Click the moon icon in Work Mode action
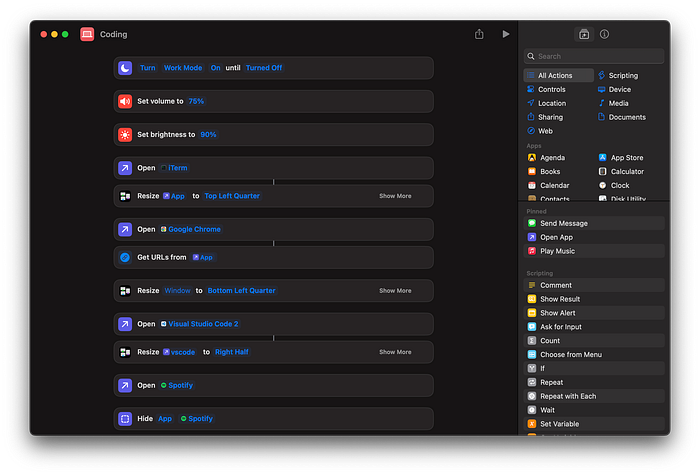This screenshot has height=475, width=700. click(125, 68)
